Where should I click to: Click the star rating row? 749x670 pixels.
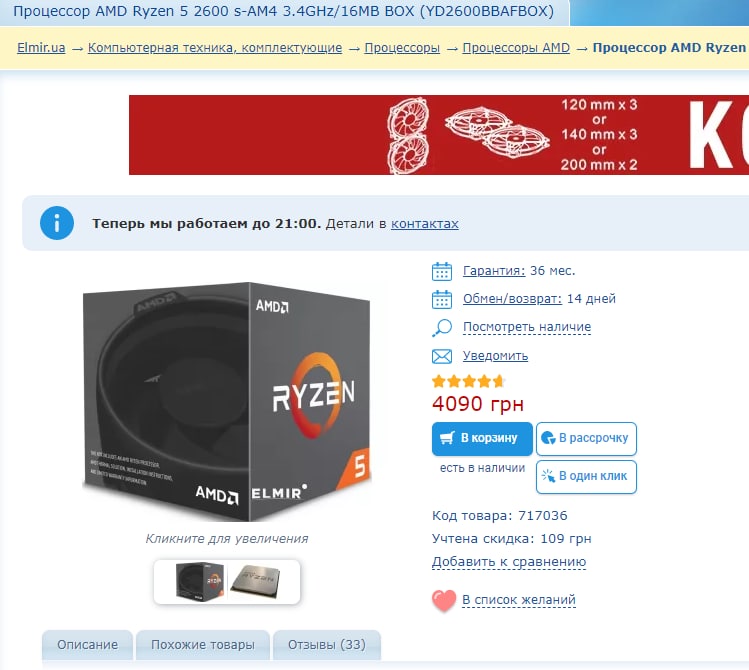468,381
